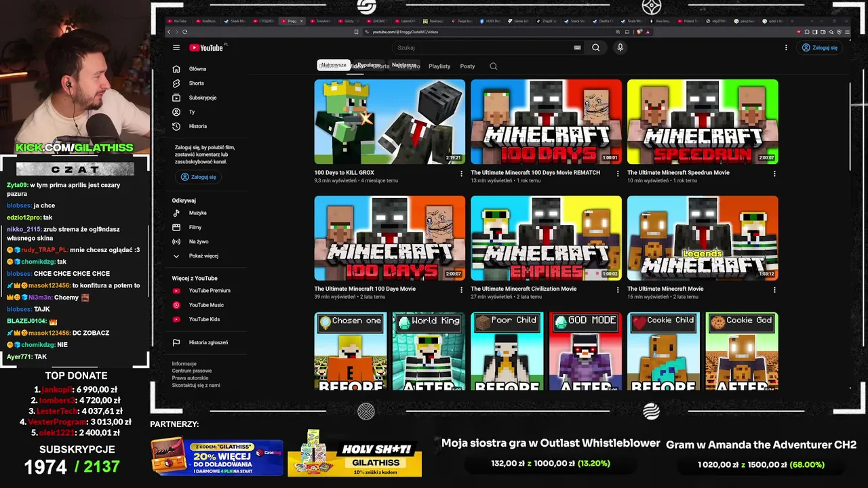The height and width of the screenshot is (488, 868).
Task: Open options menu for Ultimate Minecraft 100 Days Movie
Action: pos(462,289)
